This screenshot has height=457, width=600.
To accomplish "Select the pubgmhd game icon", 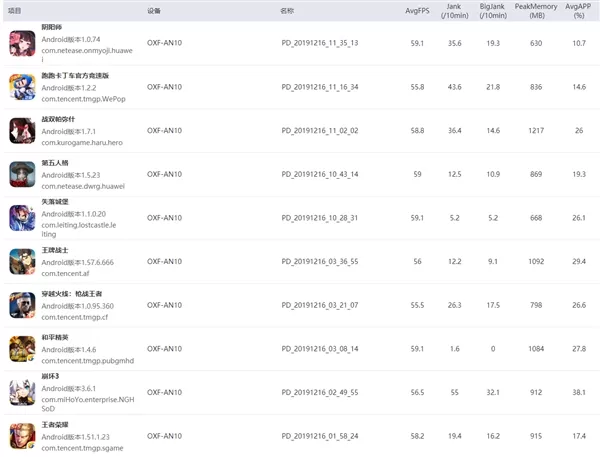I will click(22, 349).
